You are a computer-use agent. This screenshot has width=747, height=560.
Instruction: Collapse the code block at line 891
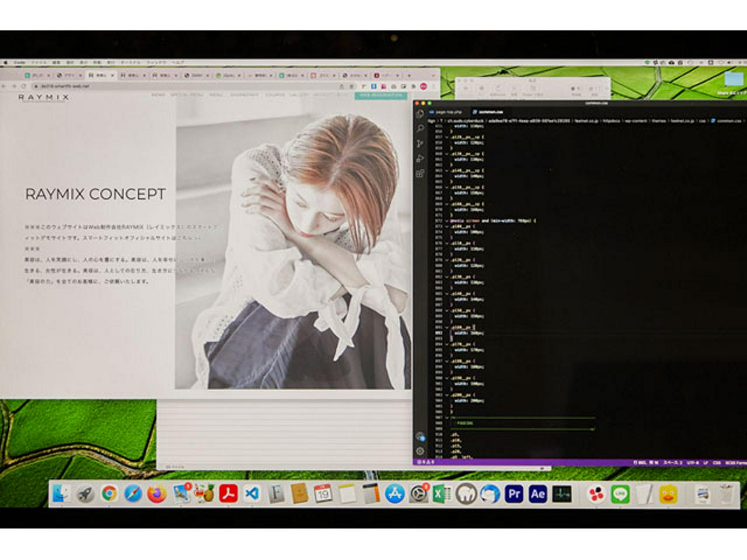[447, 328]
